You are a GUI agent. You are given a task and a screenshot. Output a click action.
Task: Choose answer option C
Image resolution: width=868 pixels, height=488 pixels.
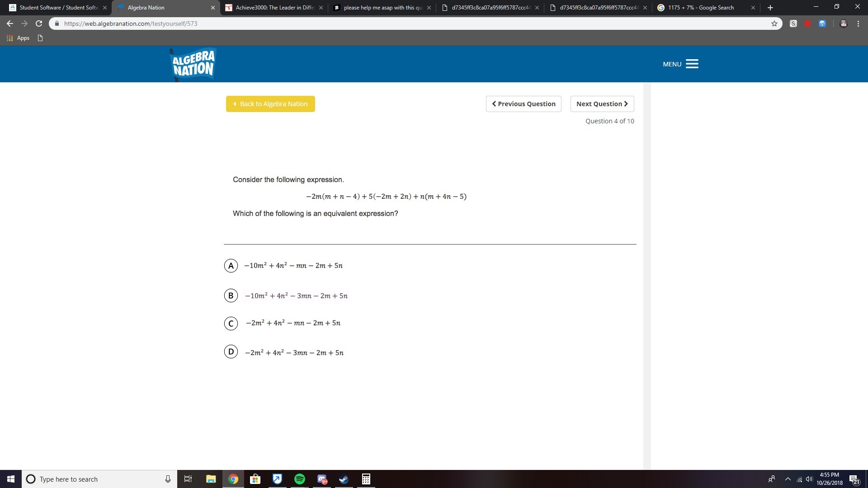(231, 324)
